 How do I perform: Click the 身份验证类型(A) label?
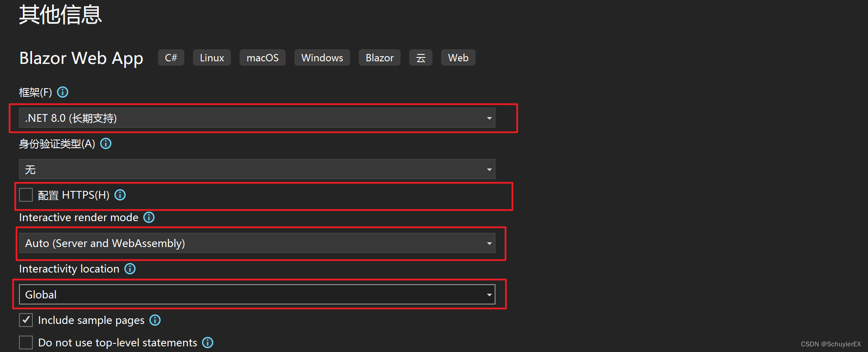[57, 143]
